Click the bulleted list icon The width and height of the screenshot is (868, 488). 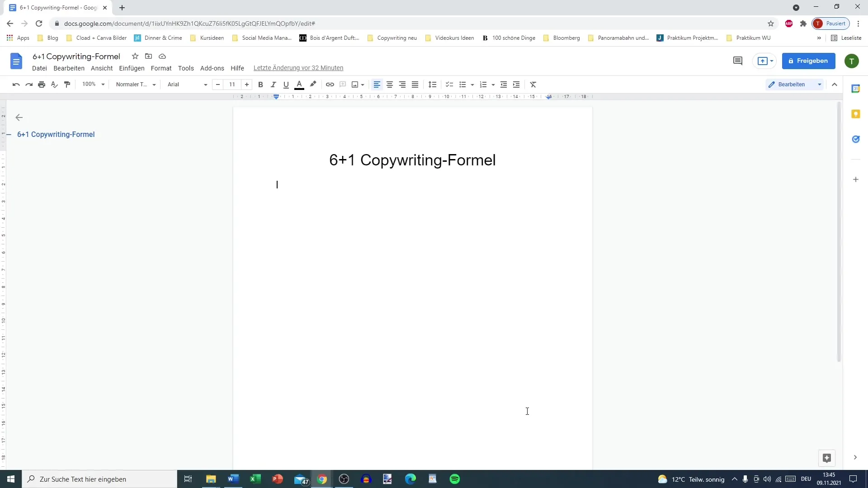[x=462, y=84]
